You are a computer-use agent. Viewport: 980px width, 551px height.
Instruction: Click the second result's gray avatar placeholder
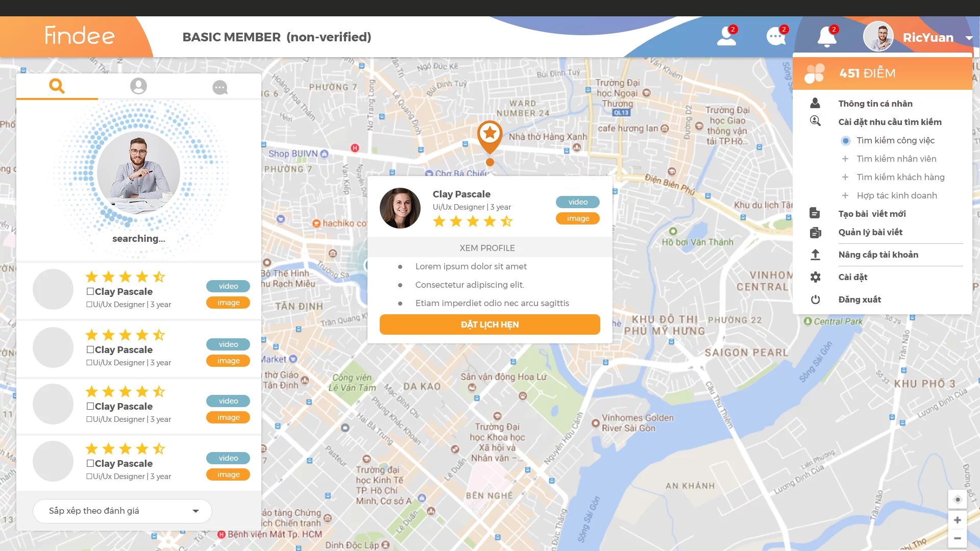53,347
